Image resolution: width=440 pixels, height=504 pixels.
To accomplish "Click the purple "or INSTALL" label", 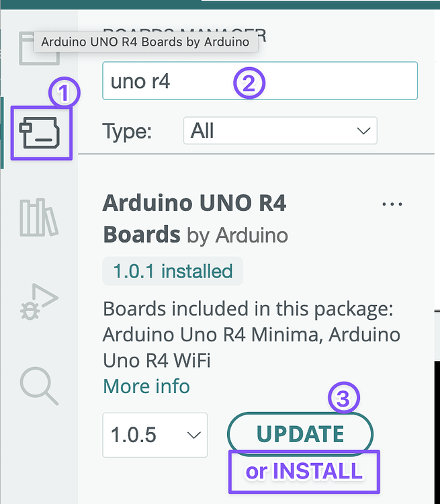I will point(304,471).
